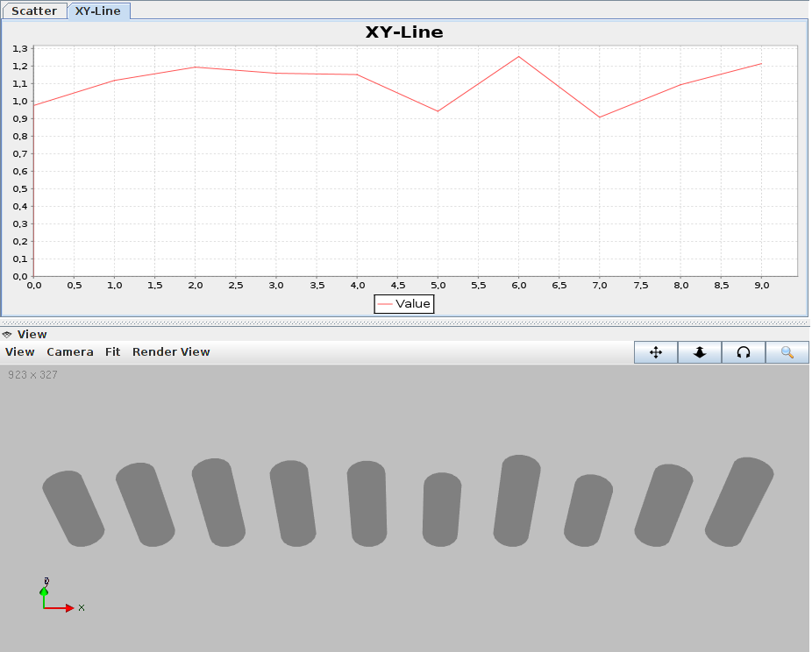This screenshot has width=812, height=652.
Task: Open the View menu
Action: point(19,352)
